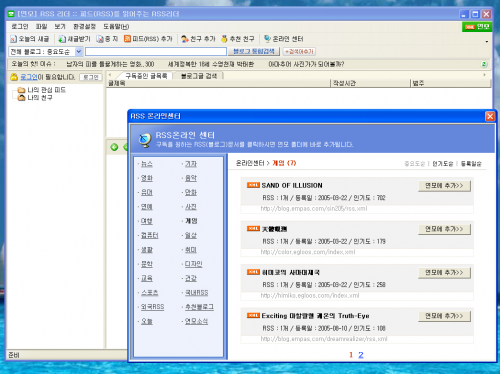Open the 스포츠 category link
This screenshot has height=374, width=500.
point(150,293)
